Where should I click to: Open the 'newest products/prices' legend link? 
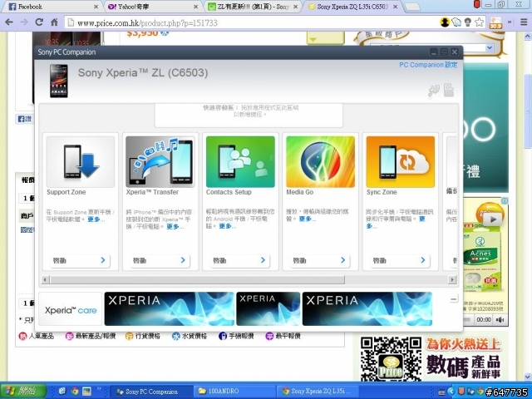click(x=91, y=336)
